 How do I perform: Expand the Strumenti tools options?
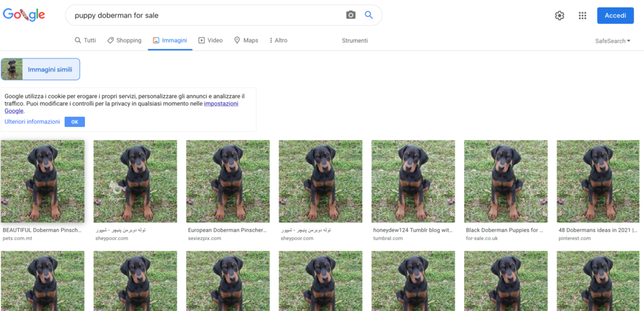click(x=355, y=40)
